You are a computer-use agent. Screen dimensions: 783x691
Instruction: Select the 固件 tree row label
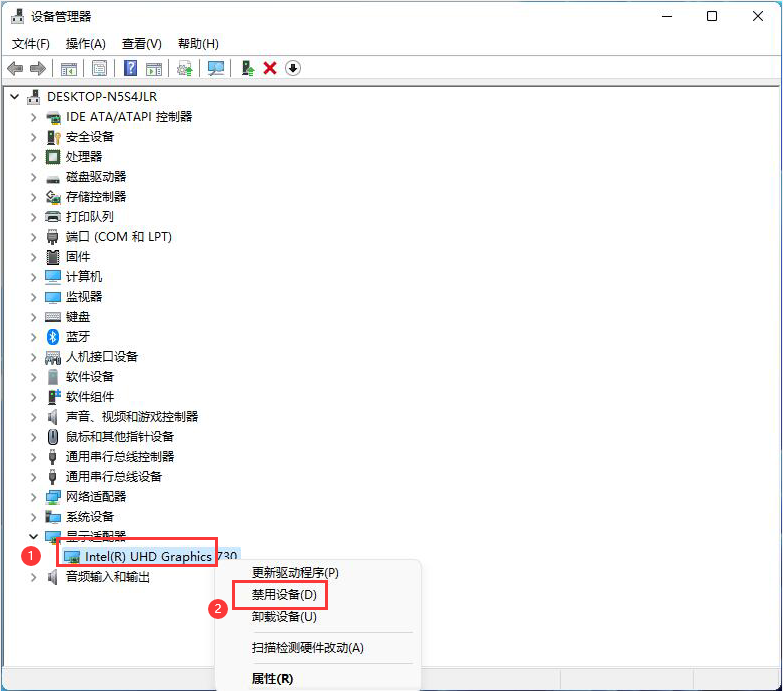(x=78, y=257)
